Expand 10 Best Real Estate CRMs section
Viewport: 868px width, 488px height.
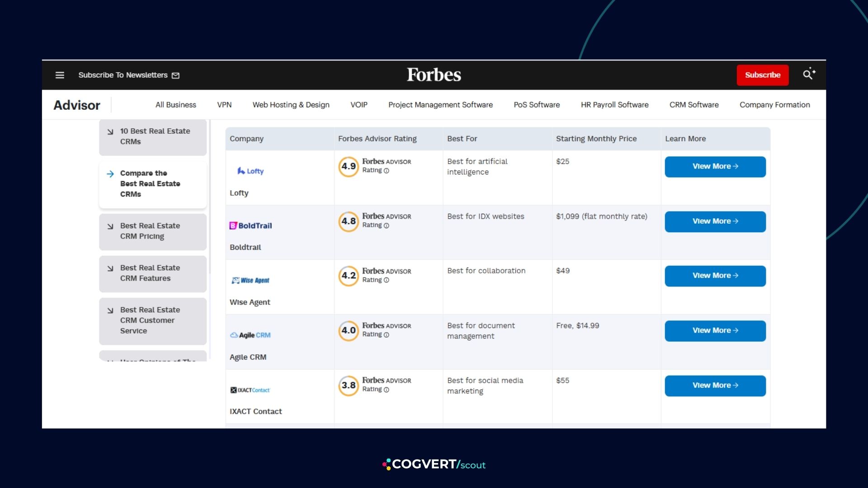(x=153, y=137)
